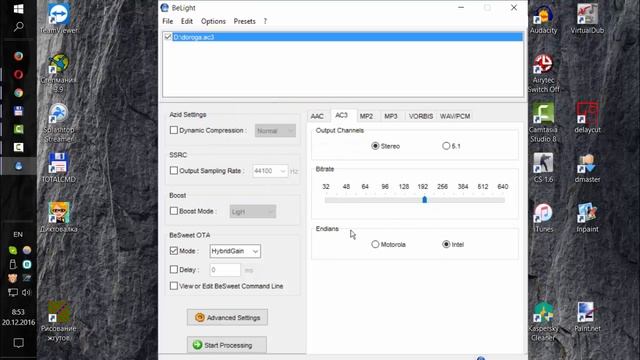Open Camtasia Studio 8 shortcut

click(543, 122)
